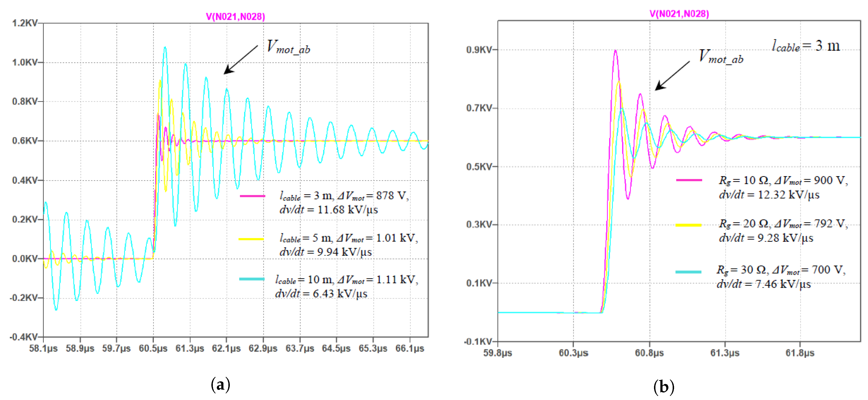Click the ΔVmot = 900 V legend entry
Screen dimensions: 868x400
pos(811,180)
